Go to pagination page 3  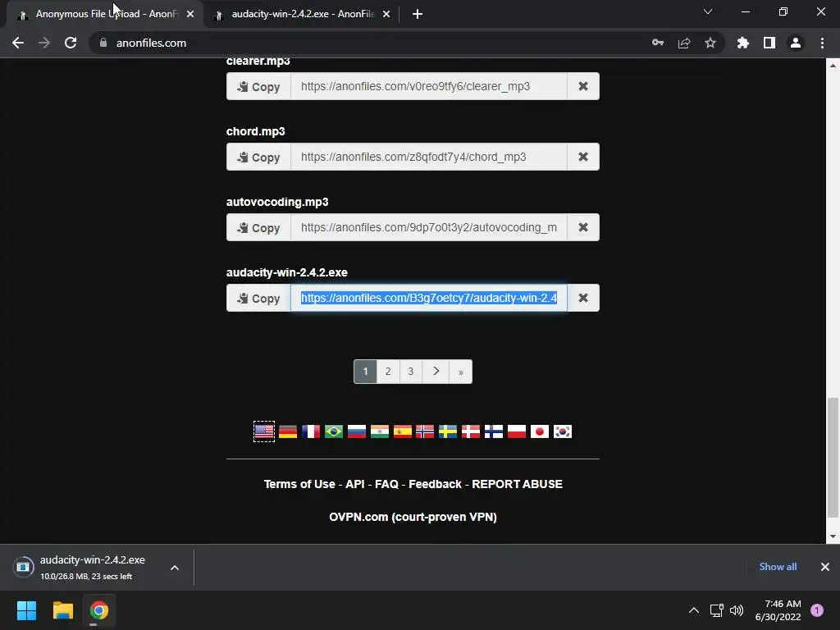tap(411, 372)
